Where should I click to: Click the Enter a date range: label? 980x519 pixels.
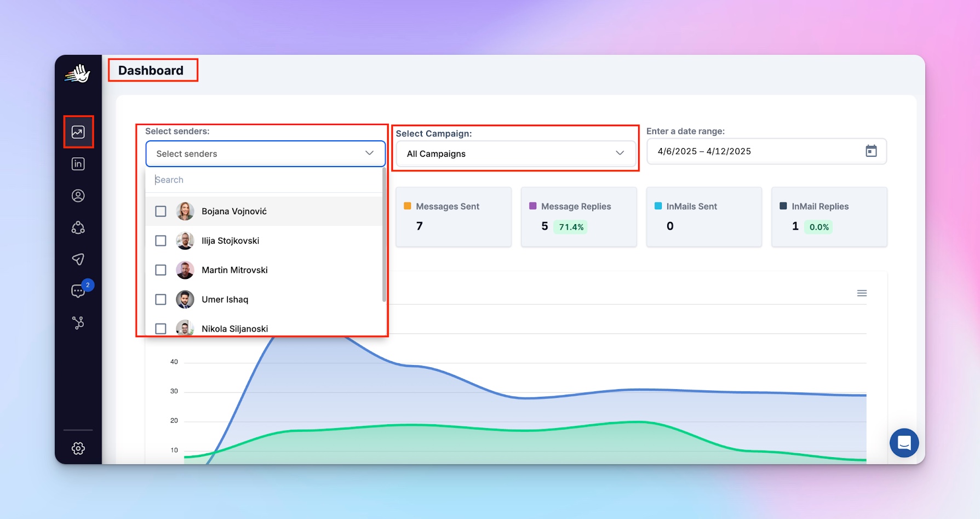click(685, 132)
